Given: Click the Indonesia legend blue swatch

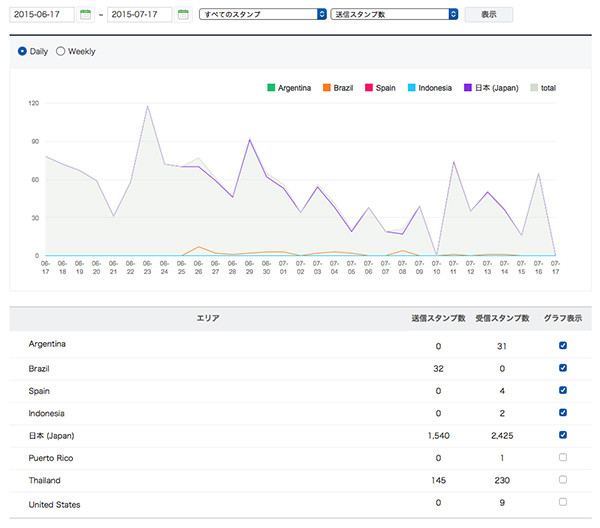Looking at the screenshot, I should (x=412, y=88).
